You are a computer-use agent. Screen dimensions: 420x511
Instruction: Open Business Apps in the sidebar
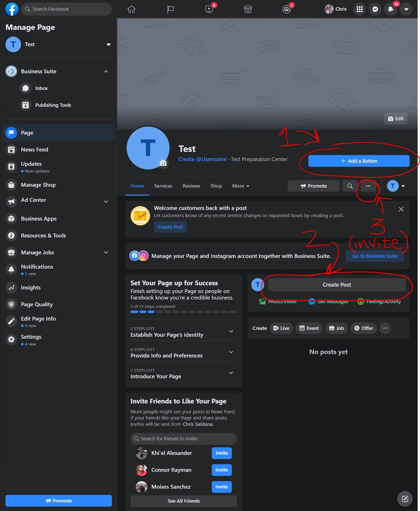59,219
